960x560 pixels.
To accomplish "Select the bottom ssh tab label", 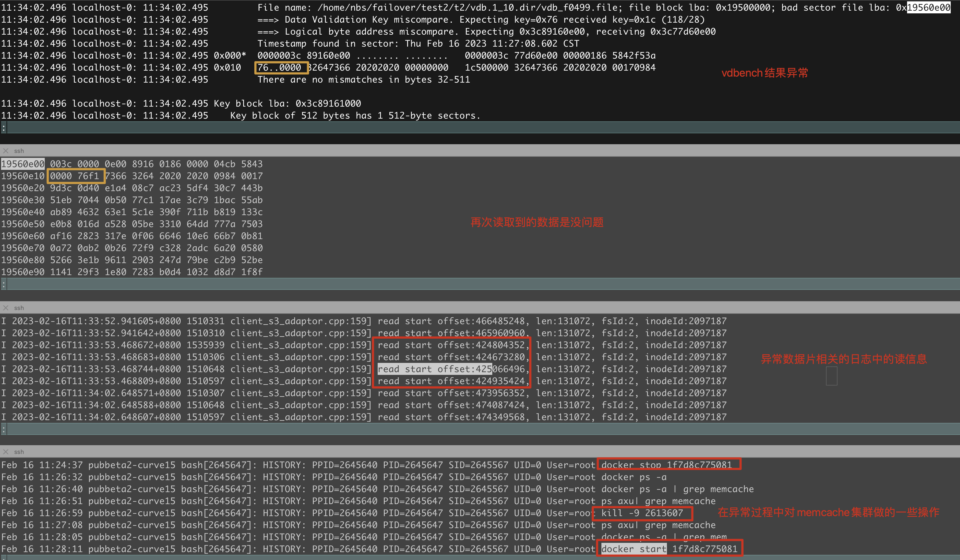I will tap(19, 451).
